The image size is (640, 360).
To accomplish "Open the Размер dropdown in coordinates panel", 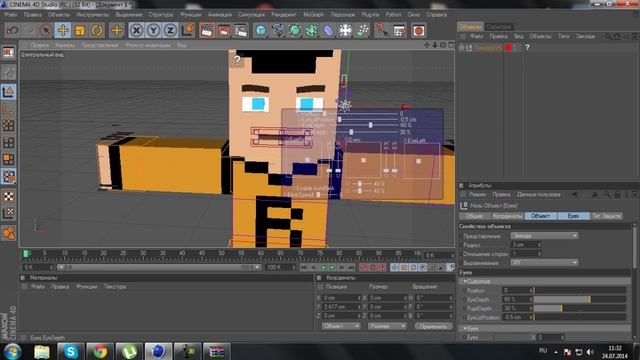I will (387, 326).
